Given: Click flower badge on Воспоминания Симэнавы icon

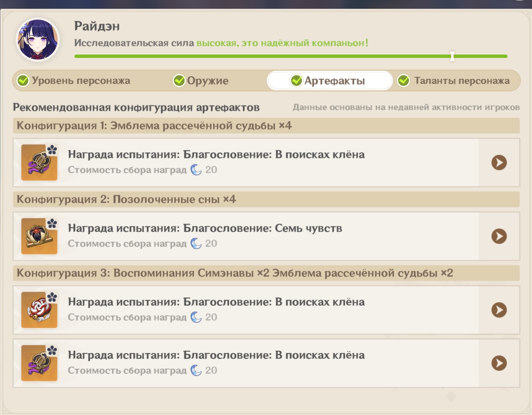Looking at the screenshot, I should (52, 297).
